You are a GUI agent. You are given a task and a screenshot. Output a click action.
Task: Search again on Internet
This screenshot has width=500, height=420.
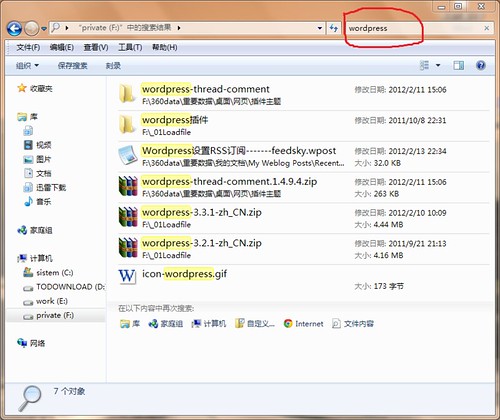click(303, 323)
